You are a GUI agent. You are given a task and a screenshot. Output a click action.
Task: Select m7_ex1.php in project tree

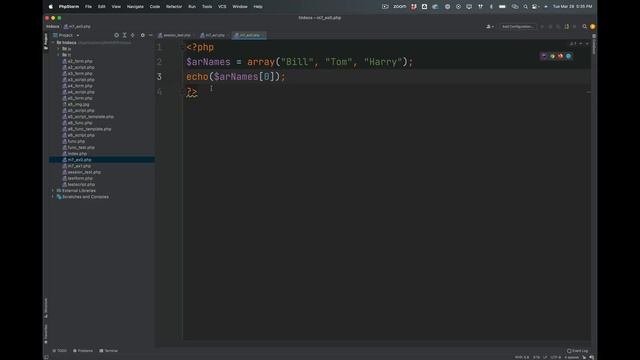point(79,166)
